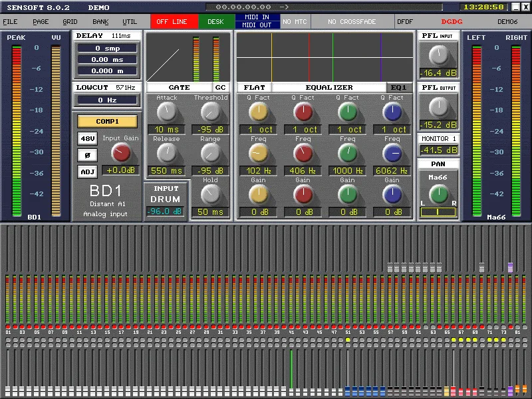This screenshot has width=532, height=399.
Task: Click the gate Threshold knob
Action: click(210, 112)
